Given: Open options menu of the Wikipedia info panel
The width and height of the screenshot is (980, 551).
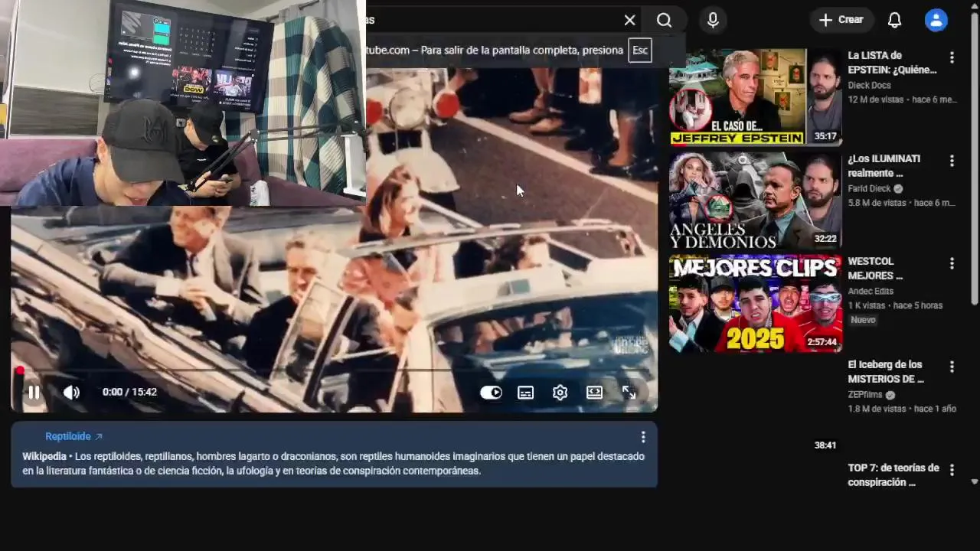Looking at the screenshot, I should coord(643,437).
